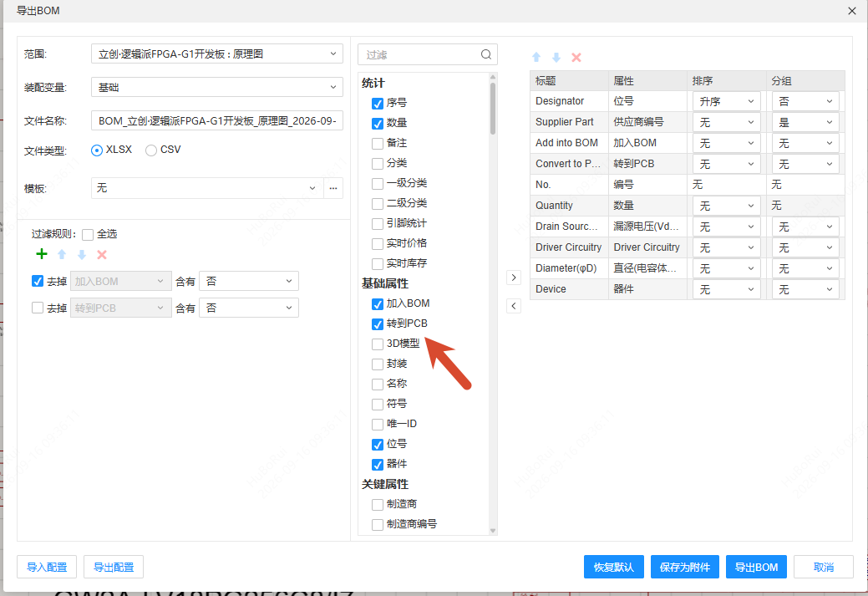
Task: Check 全选 filter rules checkbox
Action: [88, 235]
